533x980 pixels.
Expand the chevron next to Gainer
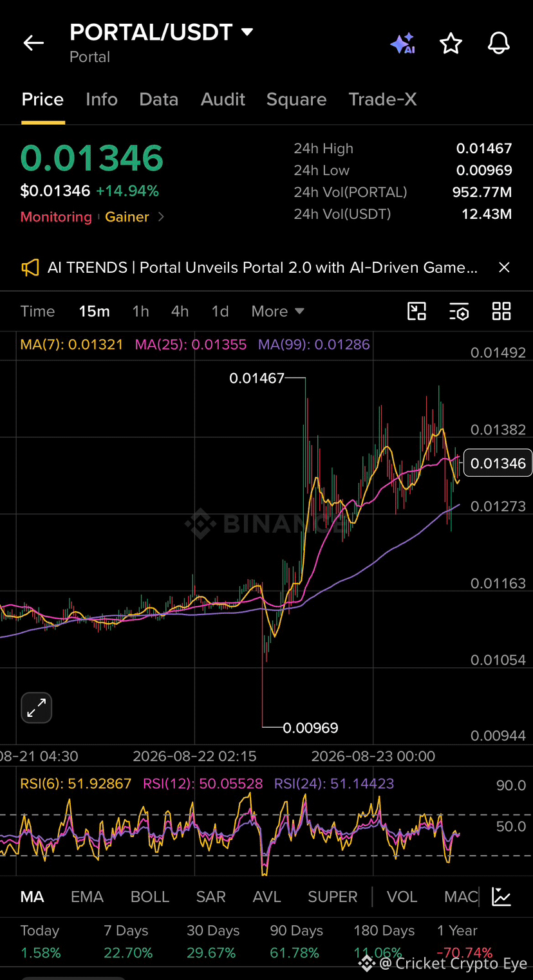click(x=161, y=217)
